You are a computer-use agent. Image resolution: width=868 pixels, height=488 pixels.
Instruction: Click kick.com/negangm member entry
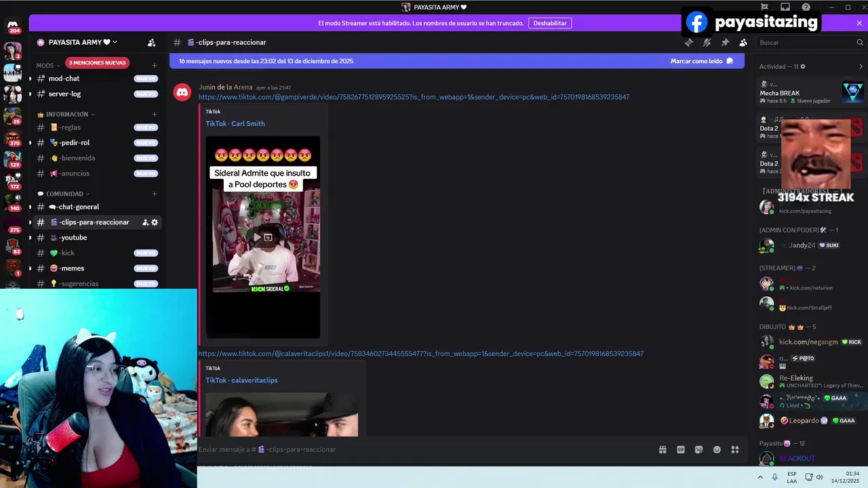tap(810, 342)
